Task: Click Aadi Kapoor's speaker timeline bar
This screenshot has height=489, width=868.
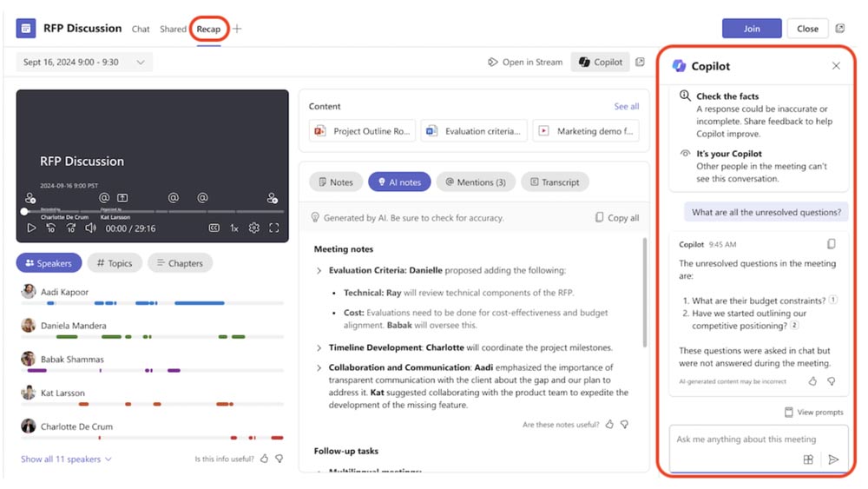Action: tap(152, 303)
